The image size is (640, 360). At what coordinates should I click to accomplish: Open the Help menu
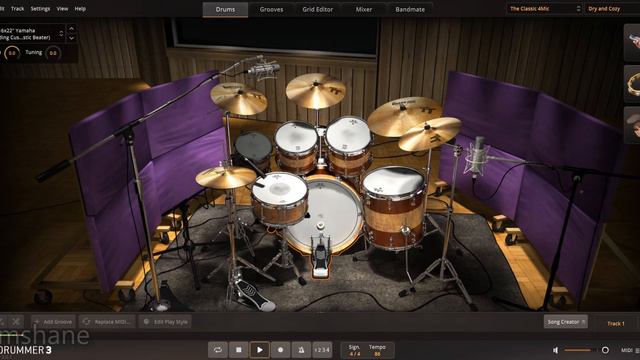click(80, 9)
